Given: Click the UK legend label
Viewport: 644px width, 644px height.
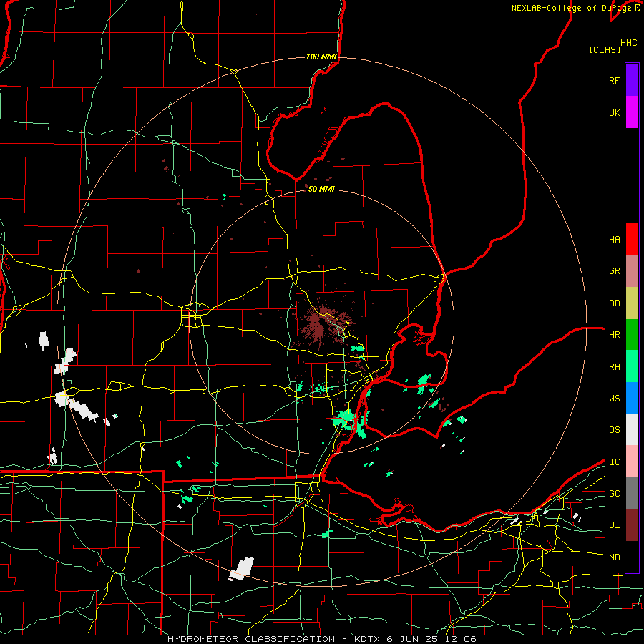Looking at the screenshot, I should [614, 112].
